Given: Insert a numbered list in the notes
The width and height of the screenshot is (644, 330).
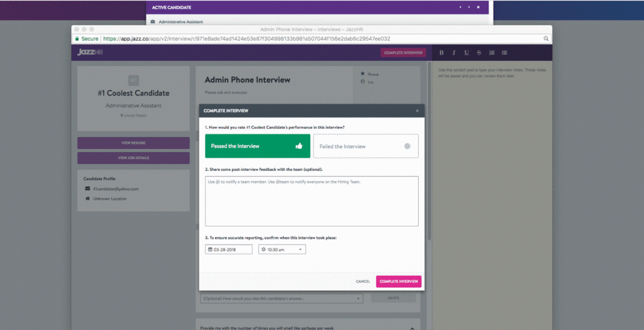Looking at the screenshot, I should (x=492, y=53).
